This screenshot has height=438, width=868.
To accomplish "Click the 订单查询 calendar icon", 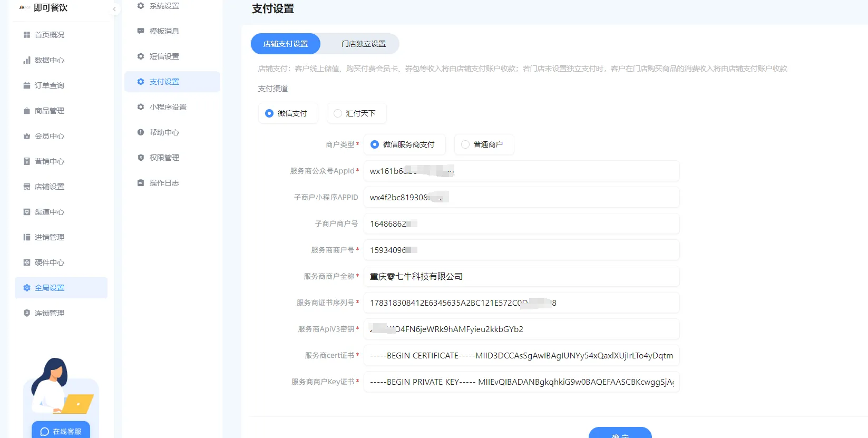I will click(27, 85).
